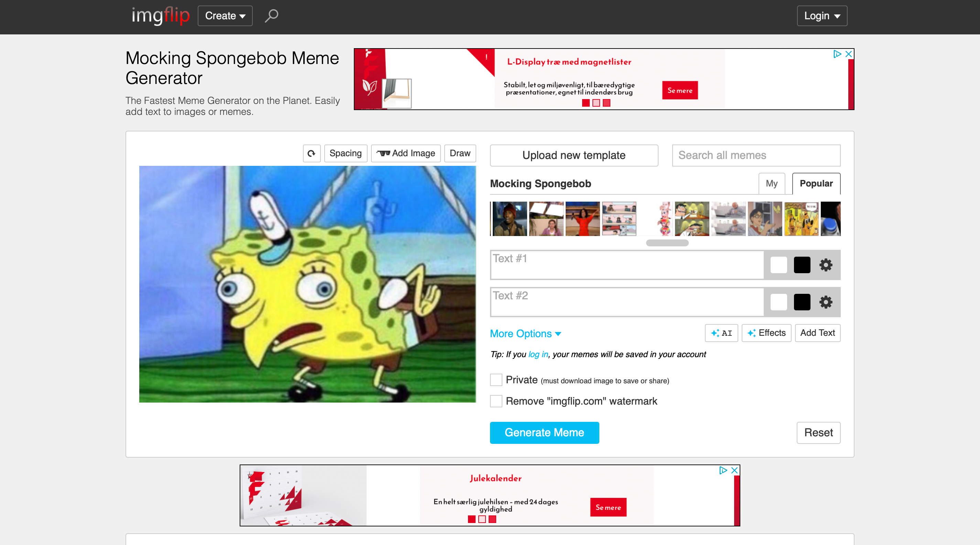Click the Generate Meme button
The height and width of the screenshot is (545, 980).
pos(544,433)
